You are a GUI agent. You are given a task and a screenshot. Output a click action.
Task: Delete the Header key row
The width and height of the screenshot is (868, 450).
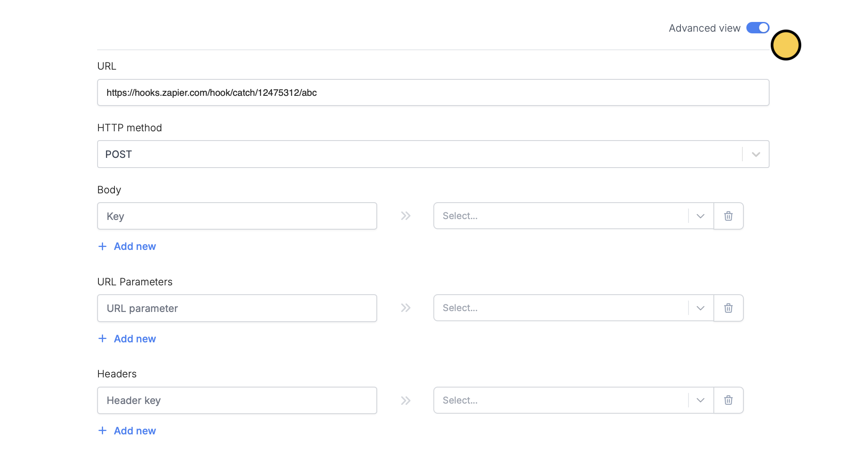(x=728, y=400)
